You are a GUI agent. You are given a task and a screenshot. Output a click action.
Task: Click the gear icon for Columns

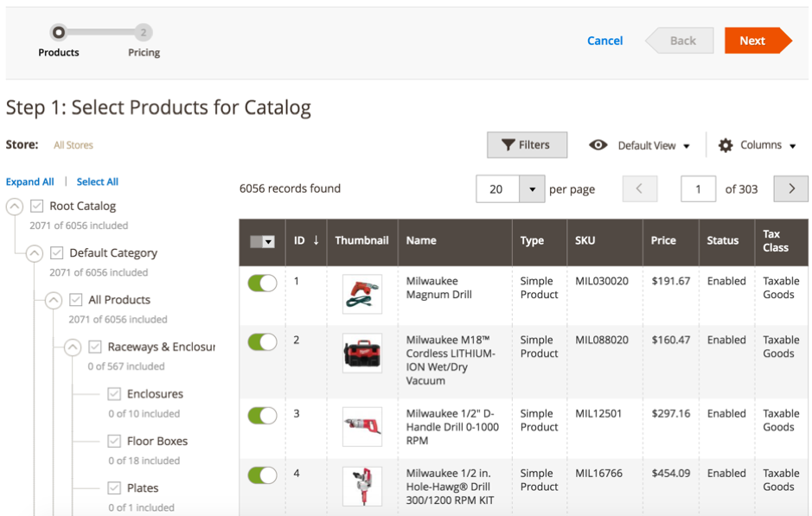point(726,145)
